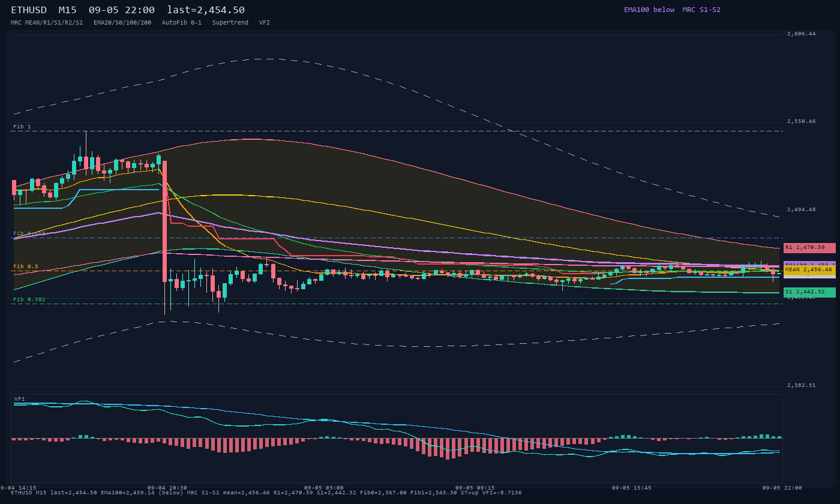Click the 09-05 15:45 time axis label
Viewport: 840px width, 504px height.
pos(631,488)
